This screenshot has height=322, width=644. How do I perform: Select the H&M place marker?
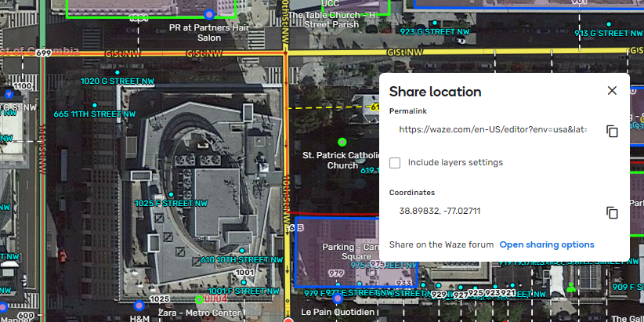pos(139,306)
